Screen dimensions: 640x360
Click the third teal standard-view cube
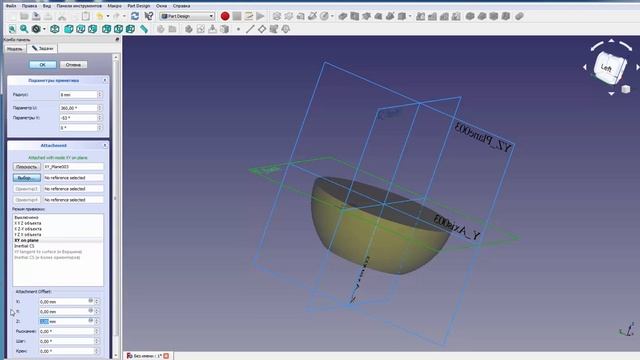tap(93, 29)
